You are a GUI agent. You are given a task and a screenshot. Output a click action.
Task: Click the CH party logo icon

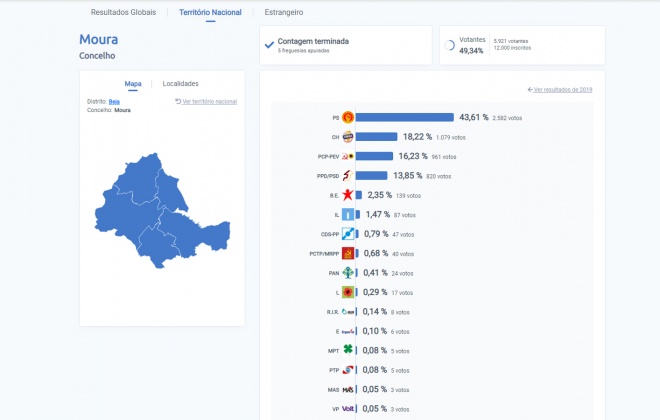348,137
